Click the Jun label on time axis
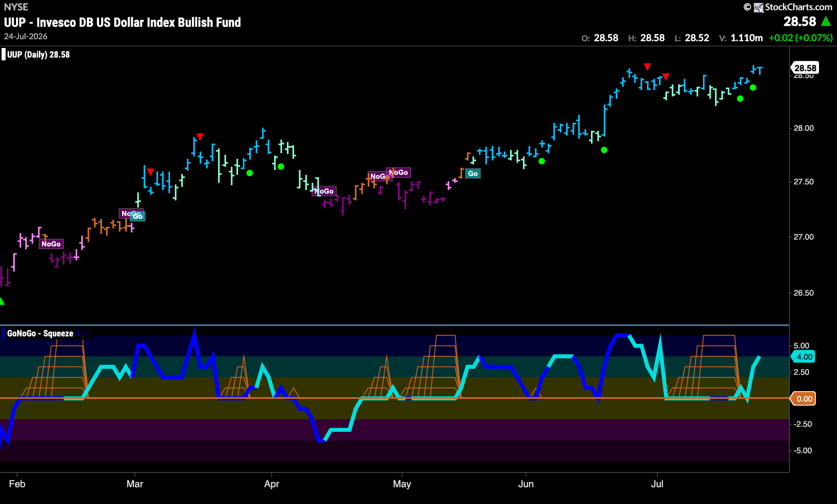 [x=526, y=484]
